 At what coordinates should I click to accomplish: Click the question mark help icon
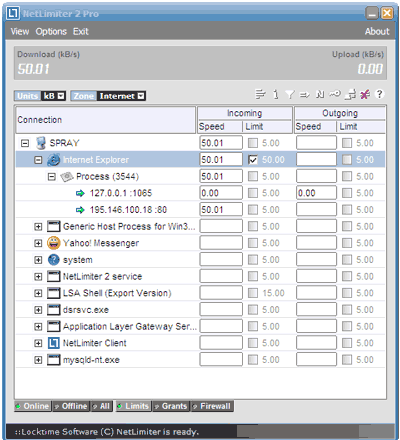click(379, 94)
